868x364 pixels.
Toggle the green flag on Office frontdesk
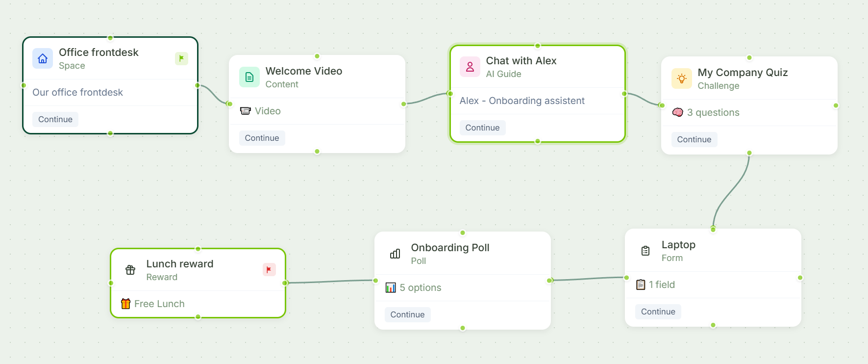(x=181, y=58)
